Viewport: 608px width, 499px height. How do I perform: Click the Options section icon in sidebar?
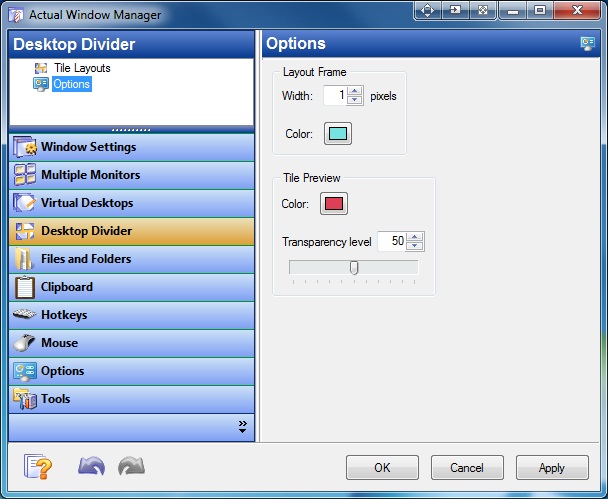pos(25,371)
